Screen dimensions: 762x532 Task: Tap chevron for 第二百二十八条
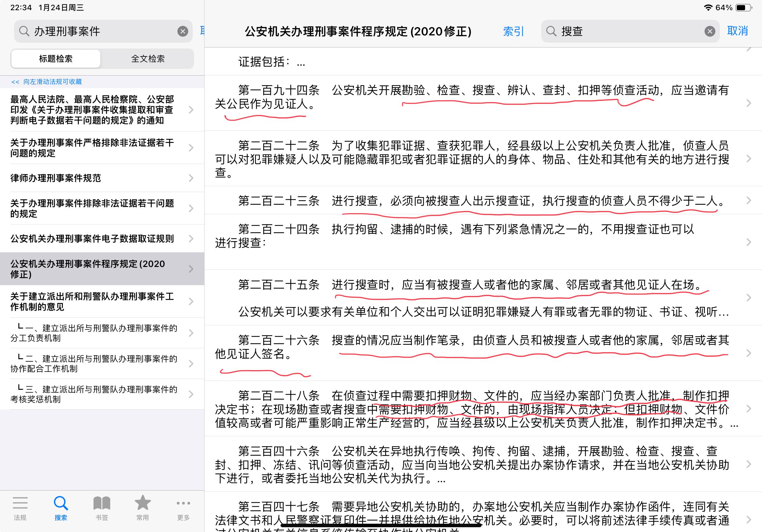tap(749, 409)
